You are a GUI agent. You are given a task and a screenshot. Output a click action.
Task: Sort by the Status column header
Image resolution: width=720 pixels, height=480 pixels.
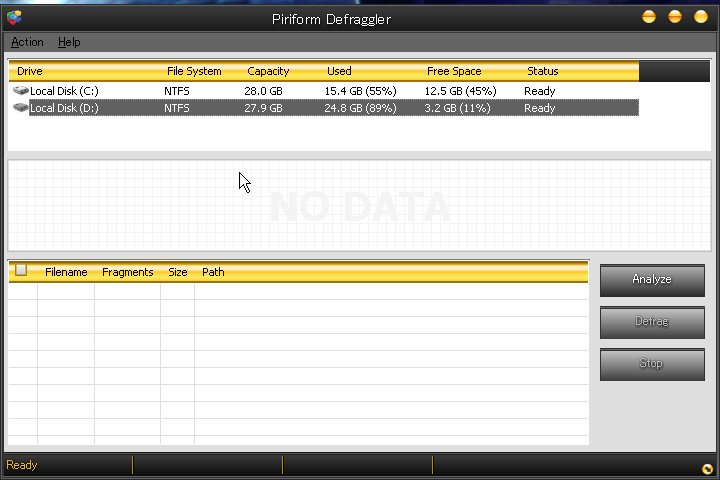(x=543, y=71)
